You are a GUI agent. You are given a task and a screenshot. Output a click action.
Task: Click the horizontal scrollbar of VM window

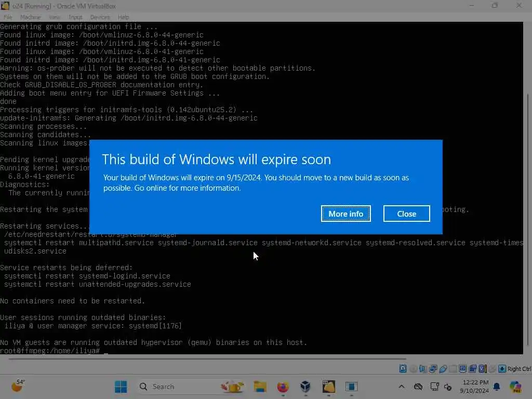(207, 358)
